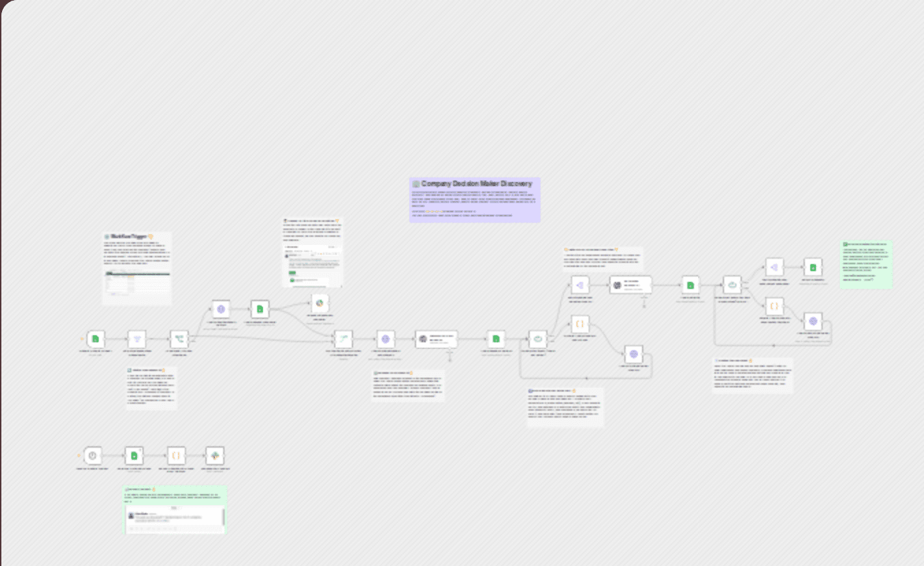This screenshot has height=566, width=924.
Task: Select the teal Merge node on the main row
Action: [x=344, y=339]
